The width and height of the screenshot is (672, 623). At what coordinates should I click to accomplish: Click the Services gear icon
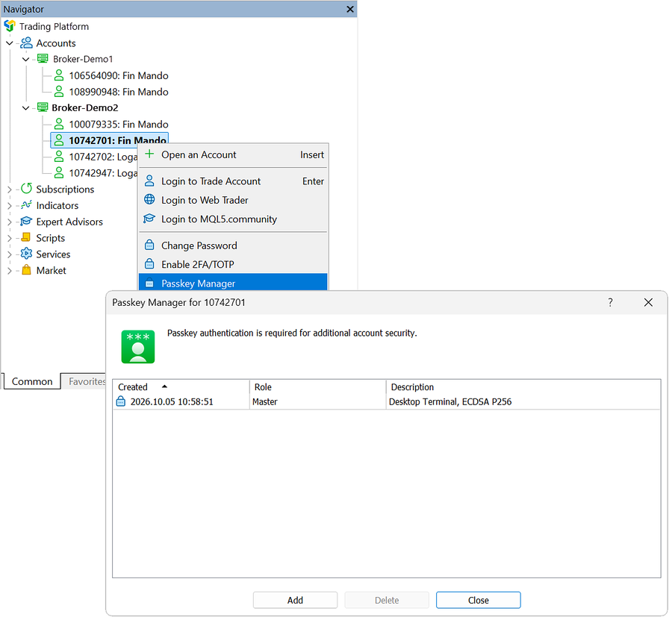[x=27, y=254]
